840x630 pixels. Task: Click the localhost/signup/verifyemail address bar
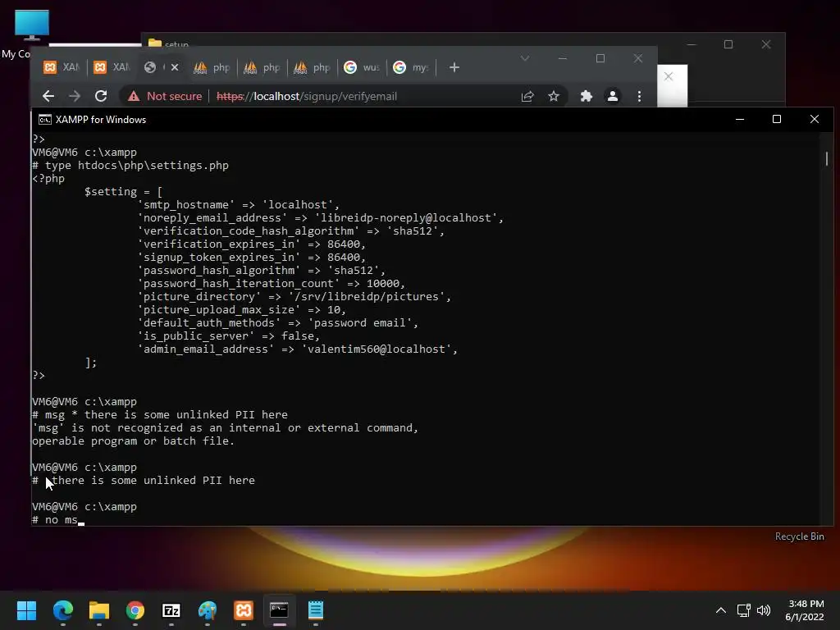[307, 97]
